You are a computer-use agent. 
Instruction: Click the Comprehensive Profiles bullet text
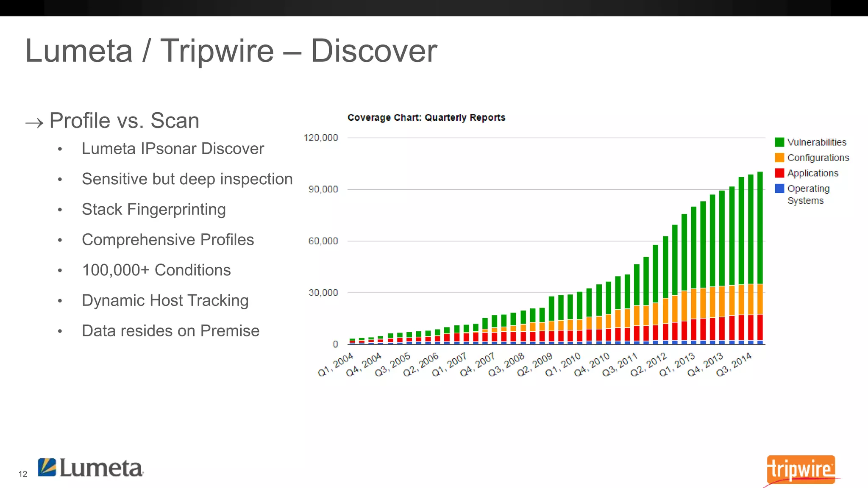(167, 240)
